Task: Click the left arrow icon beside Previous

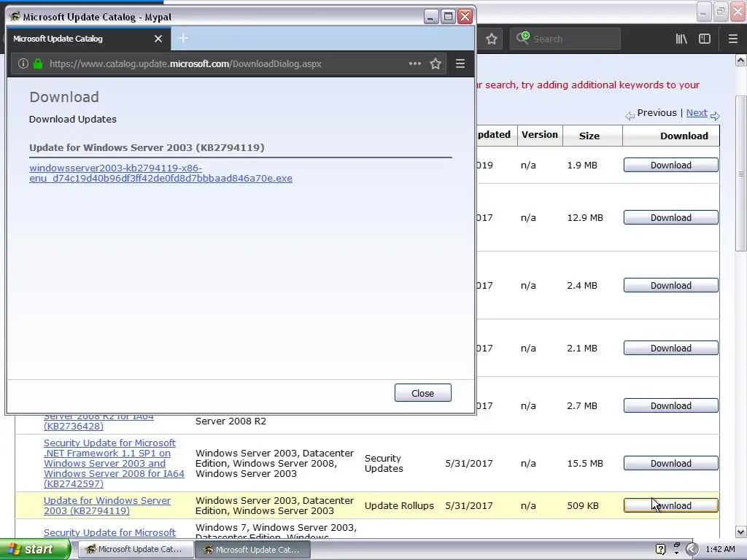Action: coord(630,116)
